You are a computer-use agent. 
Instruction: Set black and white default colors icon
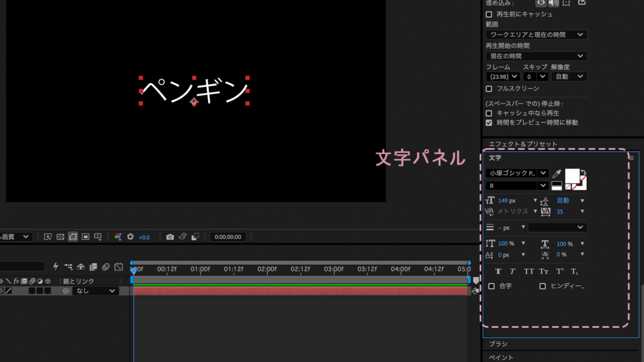(557, 186)
